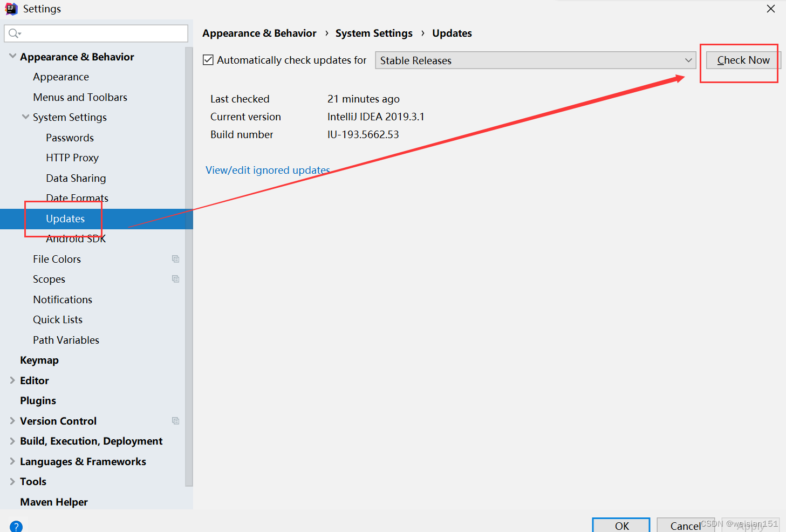The height and width of the screenshot is (532, 786).
Task: Expand the Tools section
Action: click(x=12, y=481)
